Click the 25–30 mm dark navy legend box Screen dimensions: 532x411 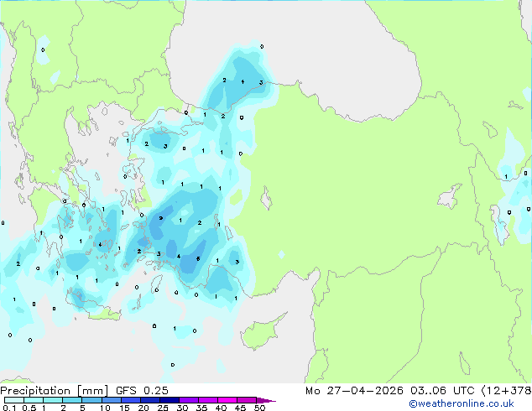point(169,400)
